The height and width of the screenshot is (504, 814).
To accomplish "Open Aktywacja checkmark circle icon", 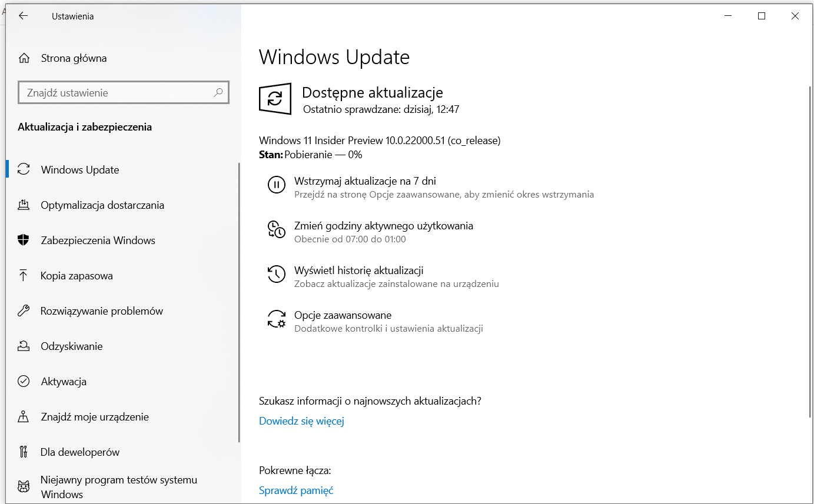I will click(24, 381).
